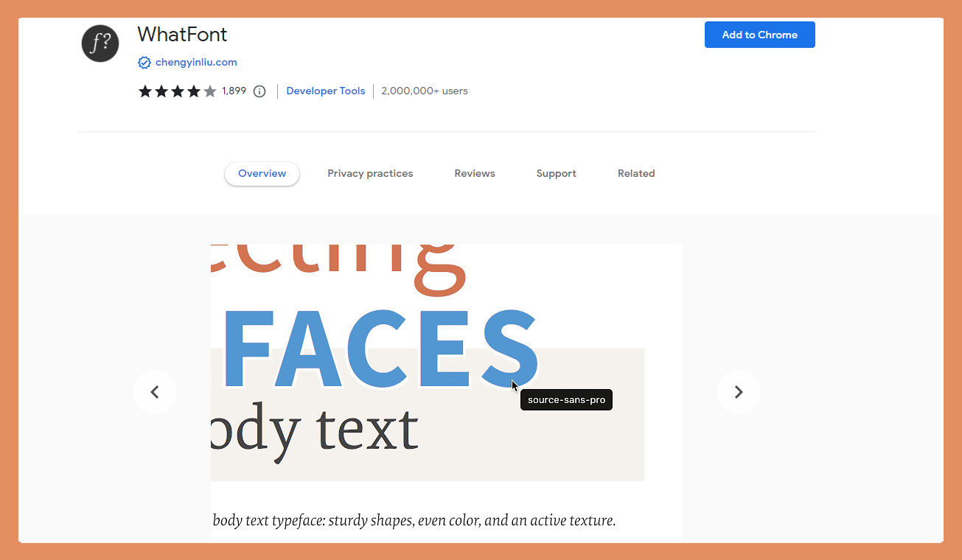Click the fifth gray star in rating

(x=209, y=91)
